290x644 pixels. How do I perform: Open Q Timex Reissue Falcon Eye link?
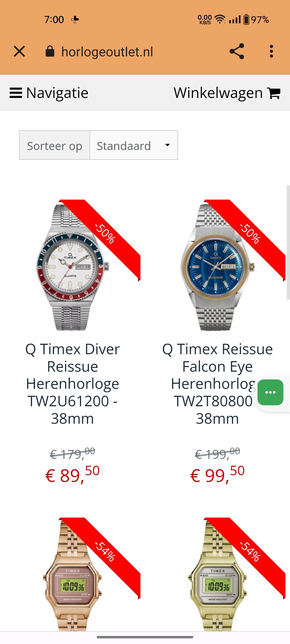(x=218, y=384)
